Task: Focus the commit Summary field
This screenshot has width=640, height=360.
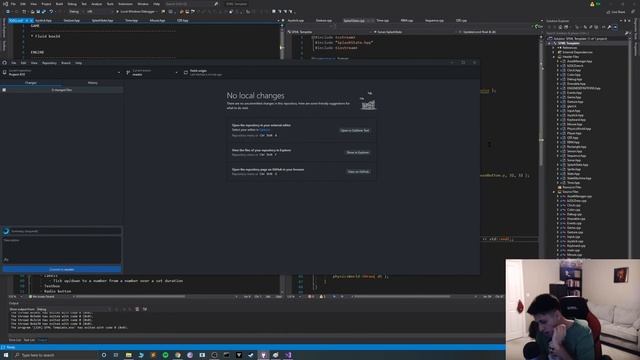Action: [x=65, y=231]
